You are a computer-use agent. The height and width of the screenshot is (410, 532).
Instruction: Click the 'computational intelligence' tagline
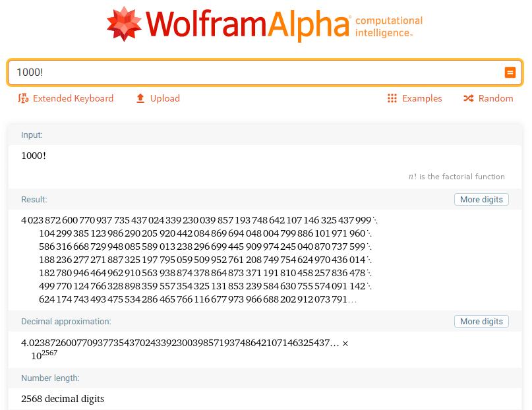point(389,26)
